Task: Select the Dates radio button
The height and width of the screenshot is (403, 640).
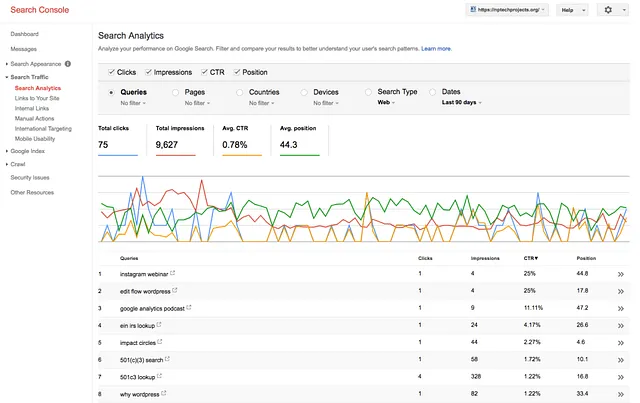Action: [x=433, y=92]
